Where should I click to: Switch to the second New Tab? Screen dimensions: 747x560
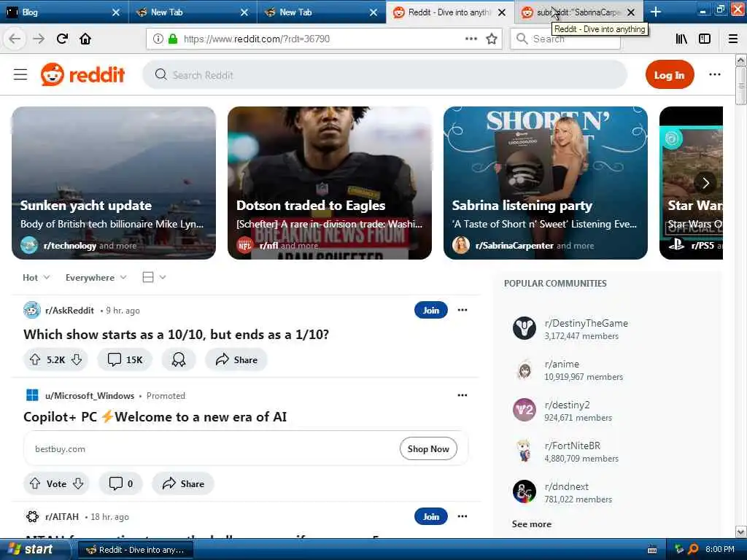[x=322, y=12]
